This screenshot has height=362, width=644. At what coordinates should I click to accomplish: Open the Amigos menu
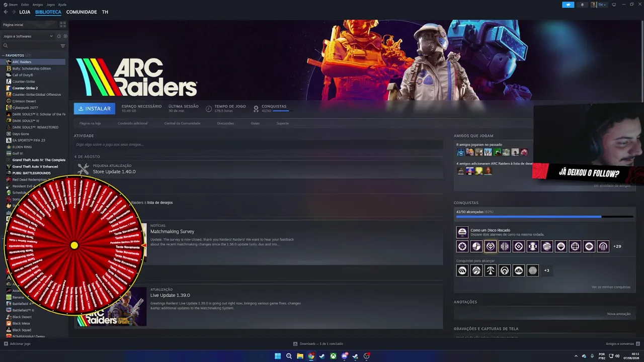point(38,5)
